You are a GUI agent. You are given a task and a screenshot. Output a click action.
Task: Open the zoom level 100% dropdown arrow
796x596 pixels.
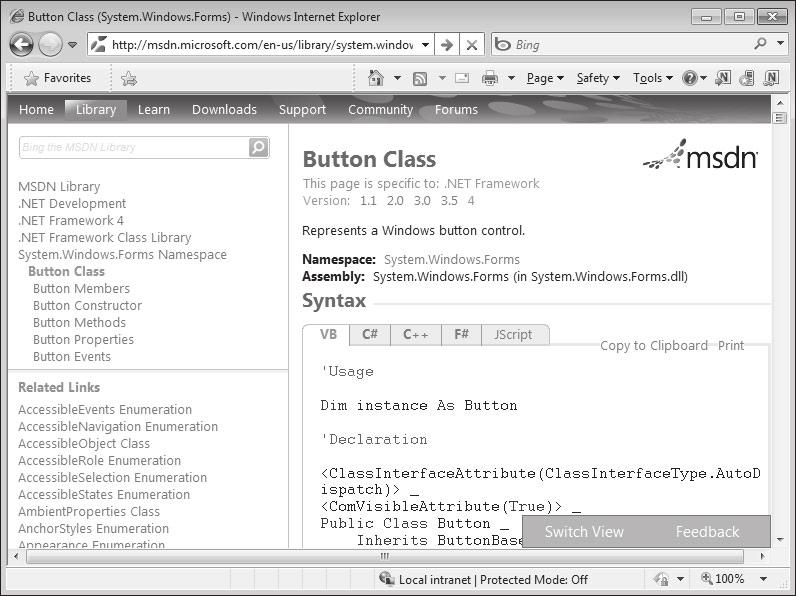(x=763, y=579)
